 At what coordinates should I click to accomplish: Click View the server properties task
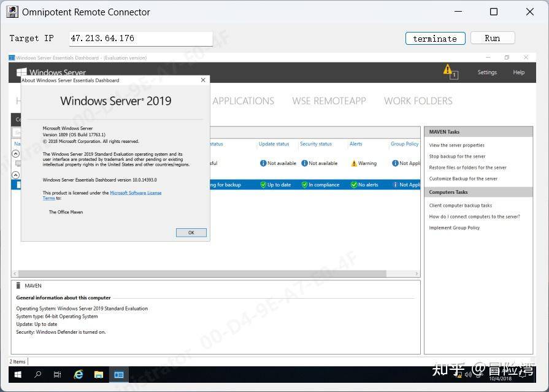(x=456, y=145)
